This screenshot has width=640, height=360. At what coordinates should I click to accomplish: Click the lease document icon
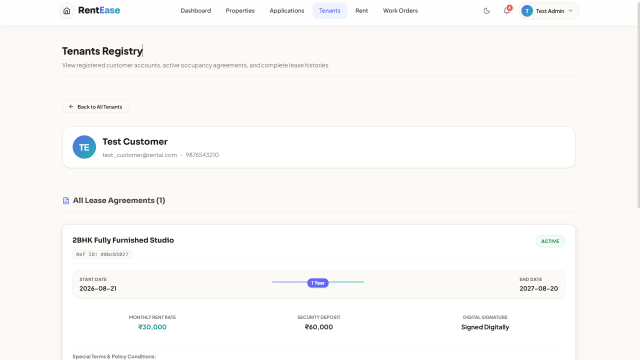pos(66,200)
